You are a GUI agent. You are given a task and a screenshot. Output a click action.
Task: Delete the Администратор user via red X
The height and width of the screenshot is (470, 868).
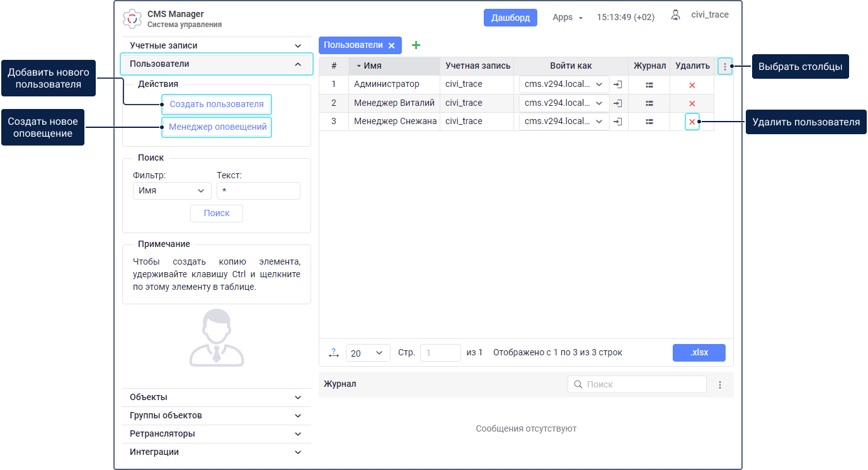[x=692, y=85]
